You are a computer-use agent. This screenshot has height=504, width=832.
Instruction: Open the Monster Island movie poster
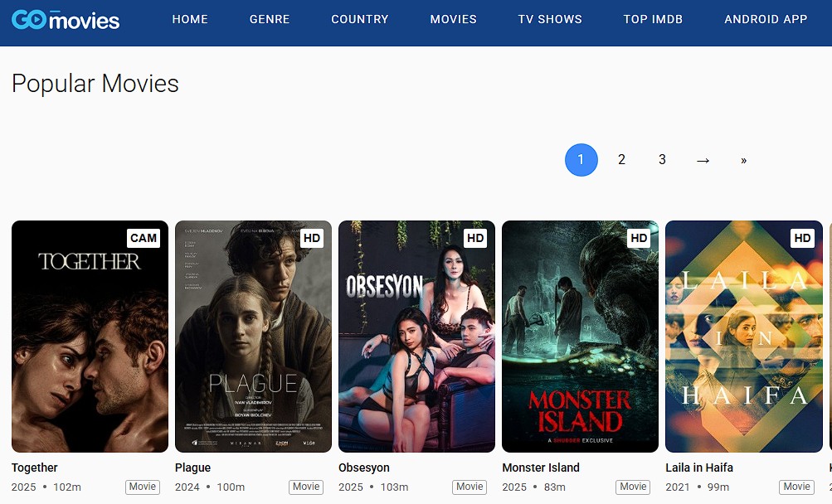pos(580,337)
